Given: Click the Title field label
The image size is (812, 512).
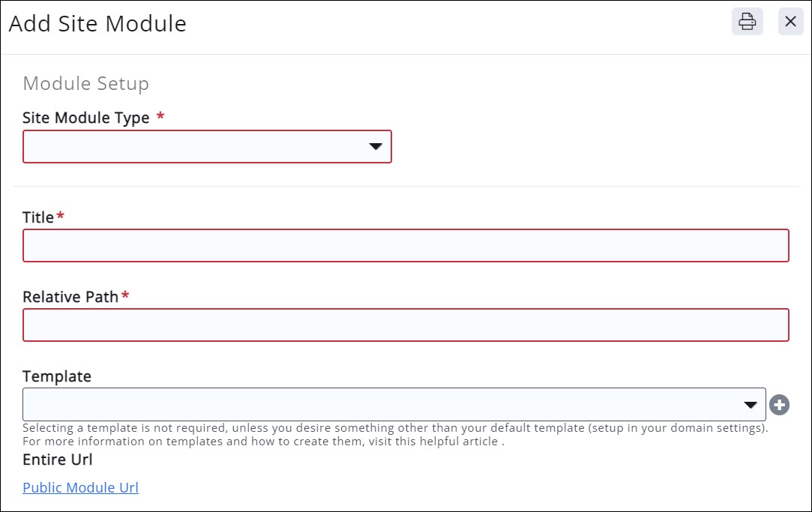Looking at the screenshot, I should coord(38,217).
